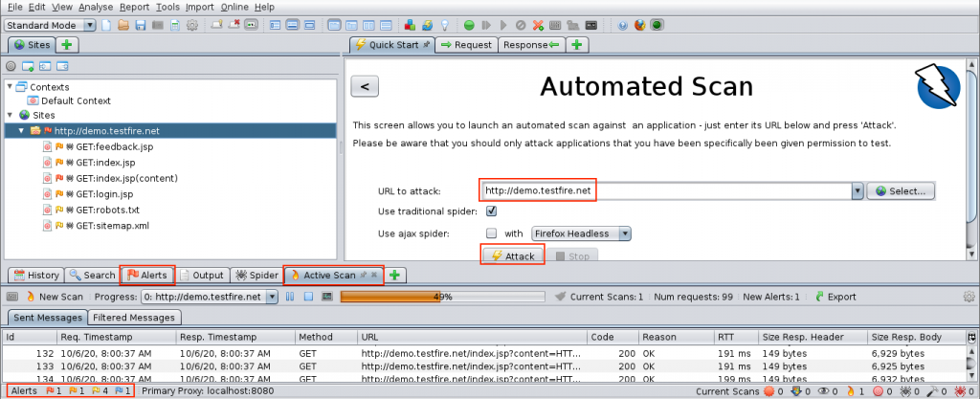
Task: Click blue flag informational alerts in status bar
Action: click(123, 391)
